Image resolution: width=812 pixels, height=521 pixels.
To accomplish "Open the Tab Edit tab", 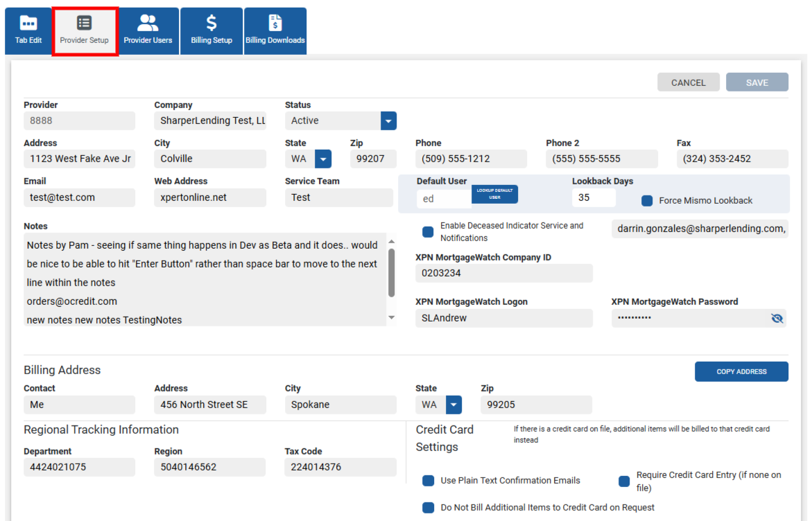I will pos(28,31).
